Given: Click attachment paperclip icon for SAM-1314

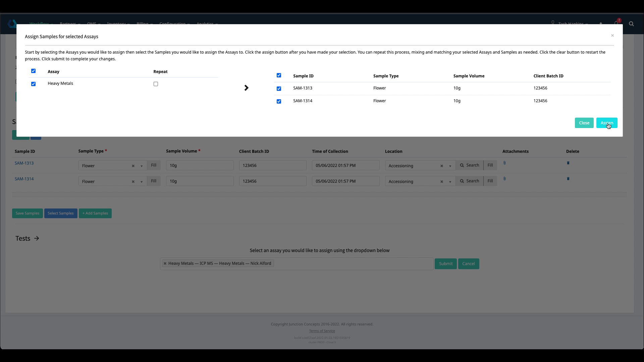Looking at the screenshot, I should coord(504,179).
